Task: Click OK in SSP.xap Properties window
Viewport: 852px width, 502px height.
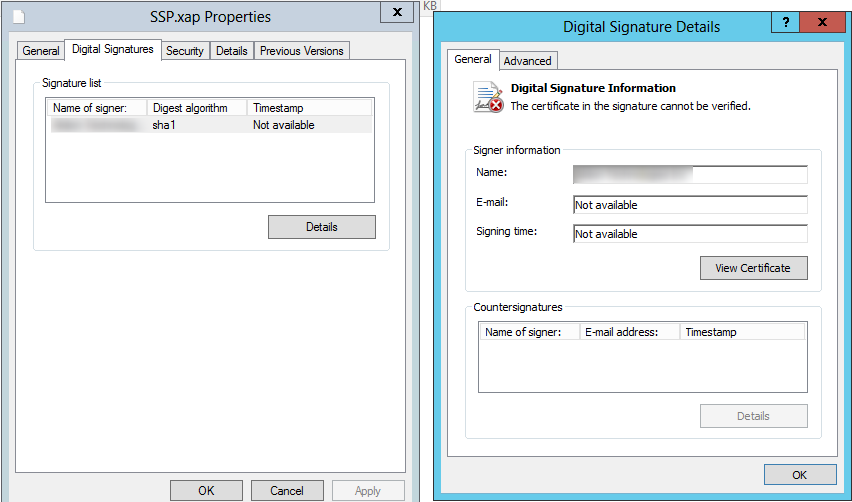Action: pyautogui.click(x=206, y=491)
